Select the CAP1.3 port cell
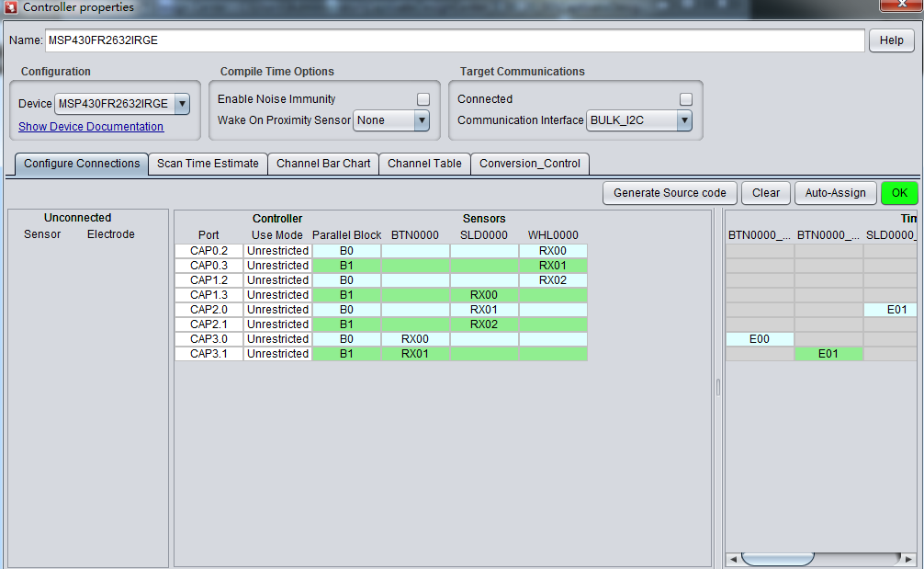Image resolution: width=924 pixels, height=569 pixels. (208, 295)
